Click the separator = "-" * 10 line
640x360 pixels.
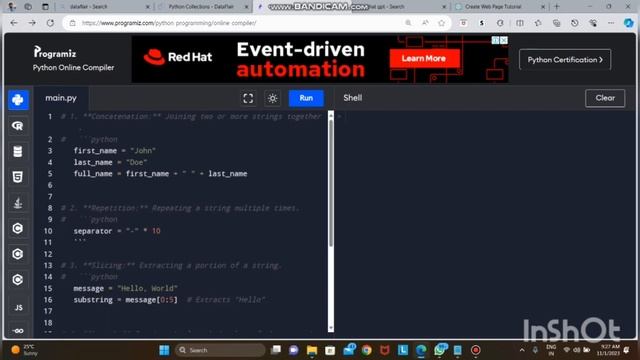pos(117,231)
